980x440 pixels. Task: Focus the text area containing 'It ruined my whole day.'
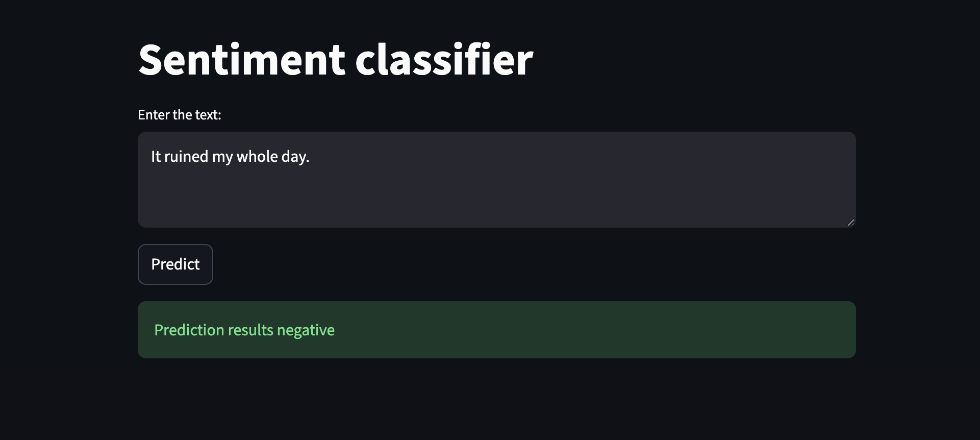coord(496,180)
